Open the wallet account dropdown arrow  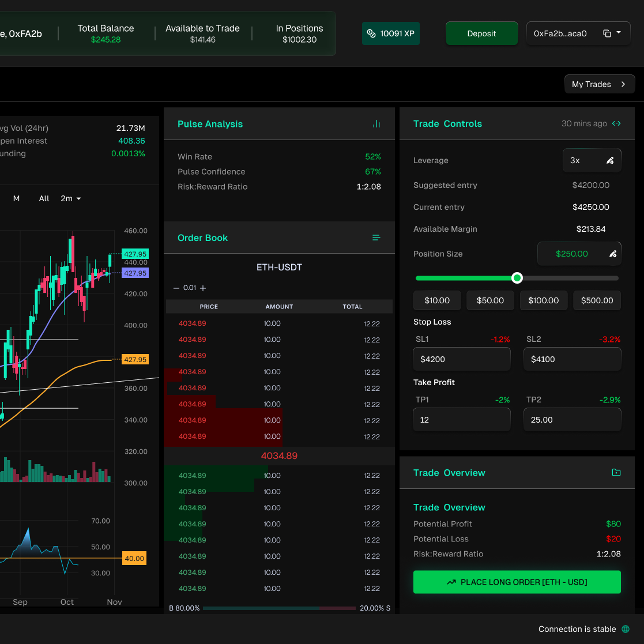coord(619,33)
